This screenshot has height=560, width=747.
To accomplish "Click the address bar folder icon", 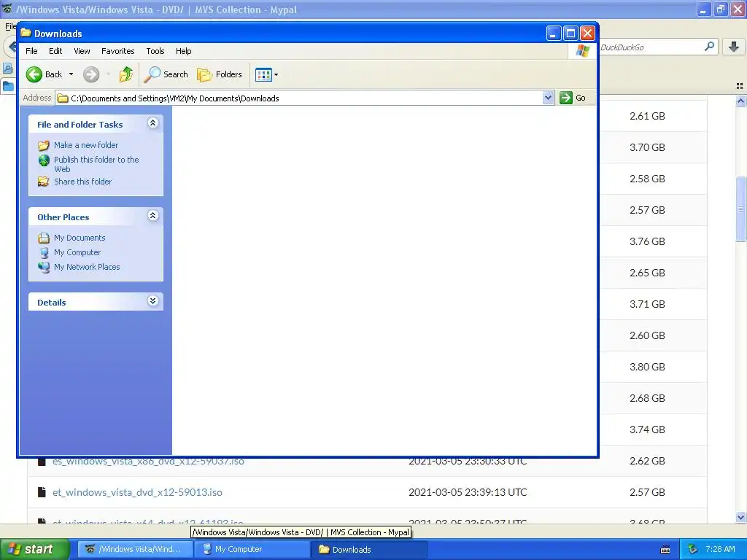I will pos(63,98).
